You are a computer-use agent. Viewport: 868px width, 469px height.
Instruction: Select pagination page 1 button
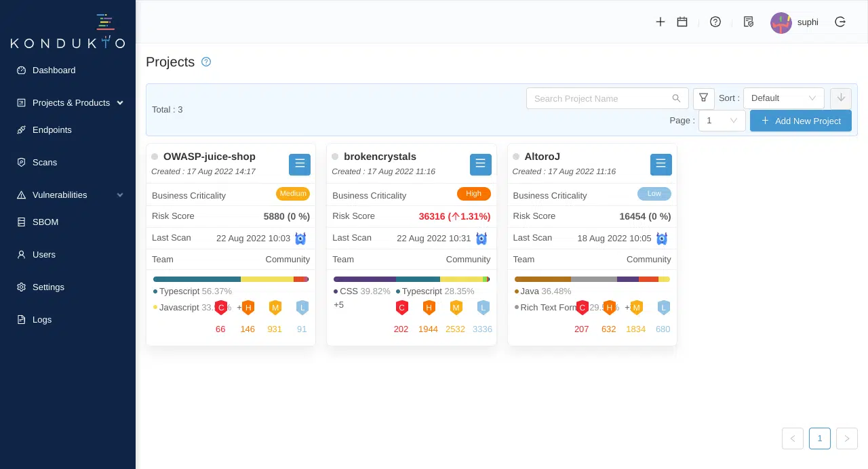819,439
